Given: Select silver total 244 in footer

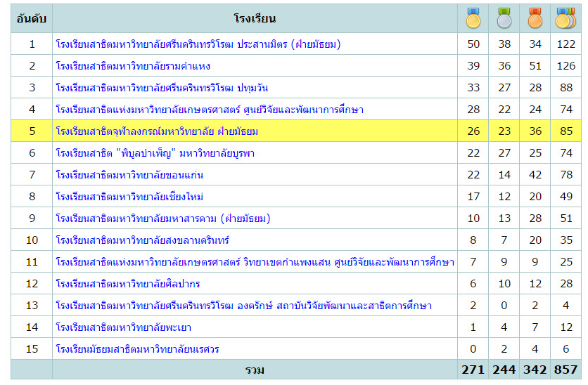Looking at the screenshot, I should pyautogui.click(x=504, y=370).
